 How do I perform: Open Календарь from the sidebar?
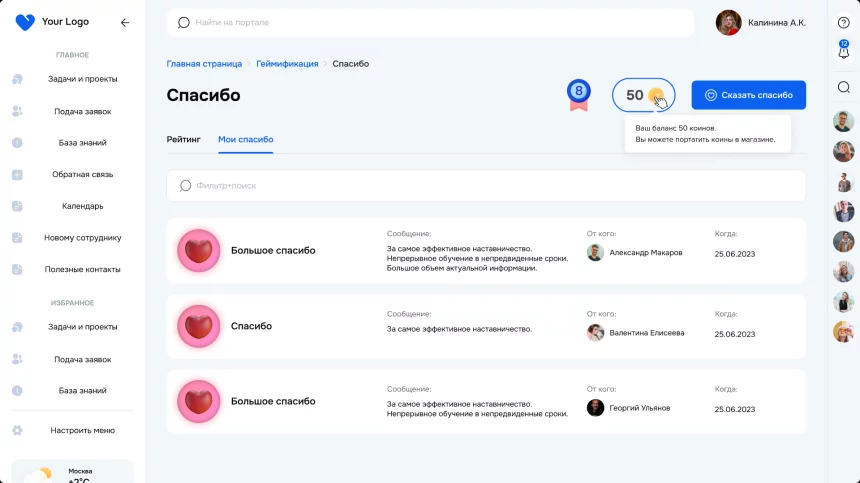82,206
